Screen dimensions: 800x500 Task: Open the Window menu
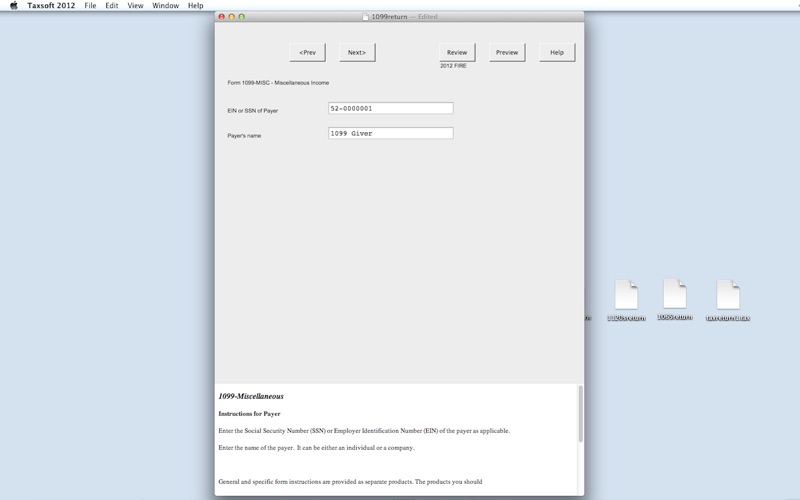click(165, 6)
